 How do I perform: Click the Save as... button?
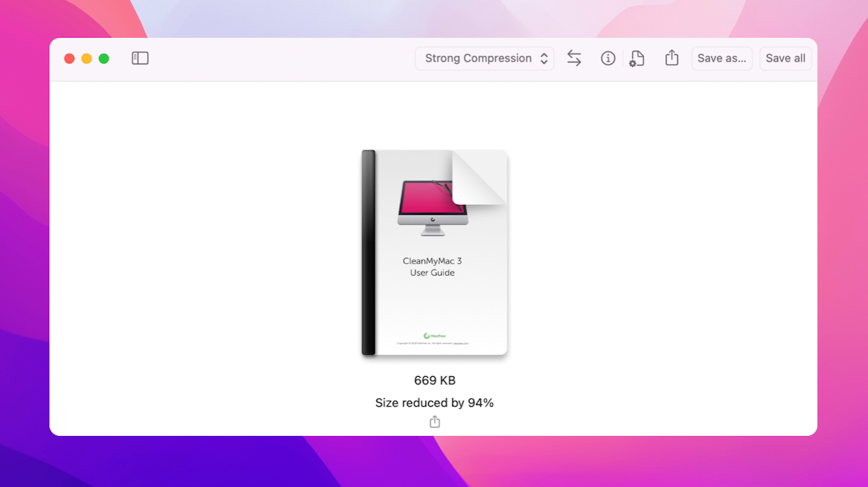[722, 58]
